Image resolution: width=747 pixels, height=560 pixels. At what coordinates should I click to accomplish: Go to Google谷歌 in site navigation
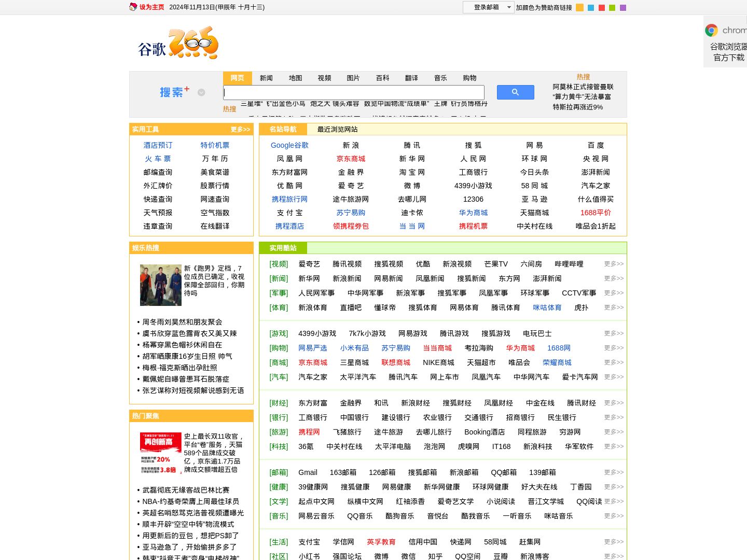coord(289,145)
